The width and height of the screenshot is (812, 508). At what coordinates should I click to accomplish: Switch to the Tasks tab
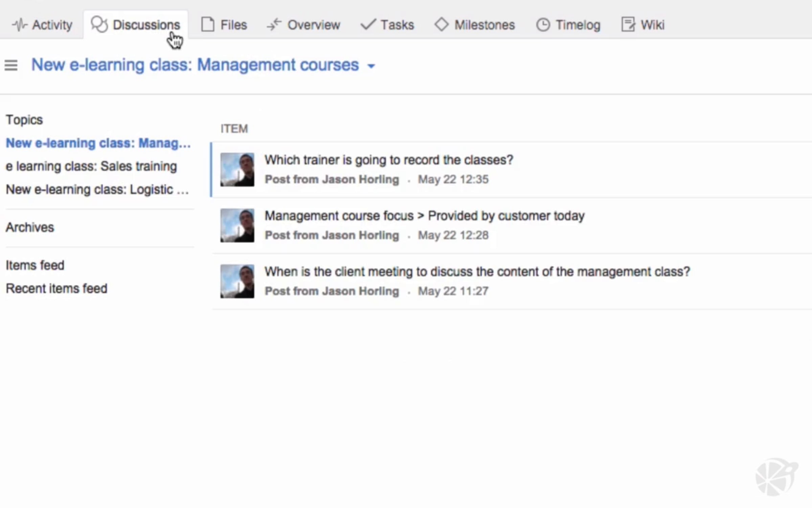point(397,25)
